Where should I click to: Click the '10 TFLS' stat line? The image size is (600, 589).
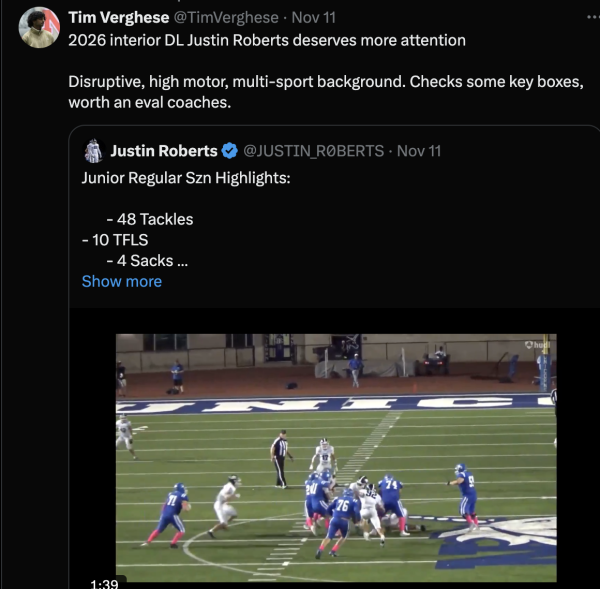click(115, 240)
